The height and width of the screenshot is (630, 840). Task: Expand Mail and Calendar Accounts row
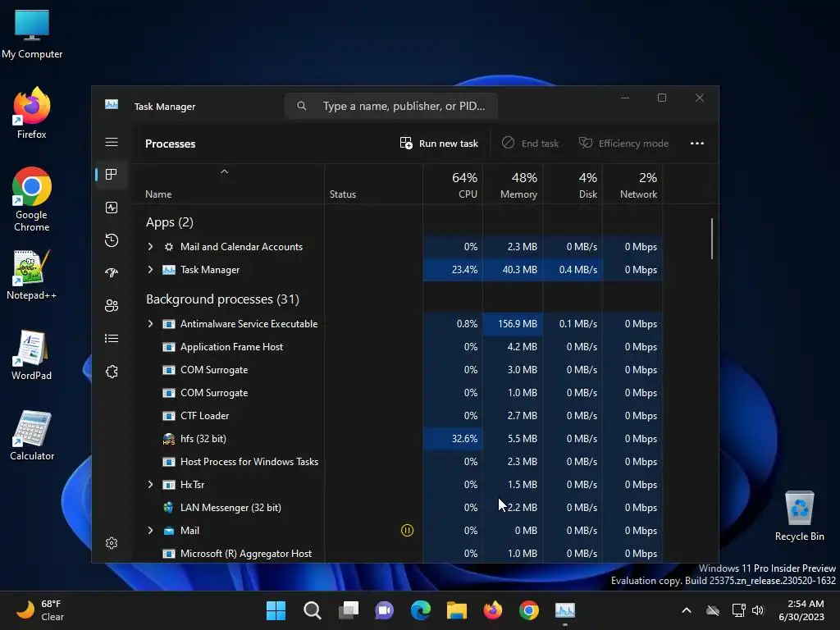pos(151,246)
